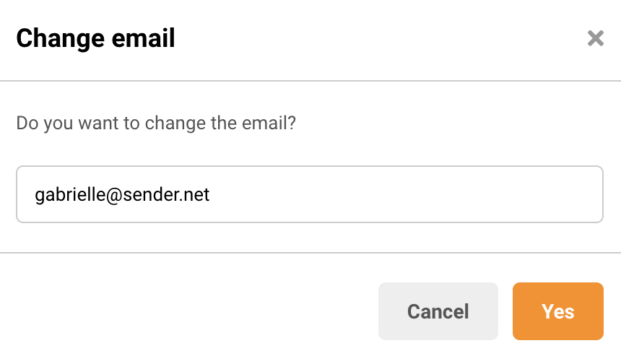Close the Change email dialog
Image resolution: width=621 pixels, height=364 pixels.
click(x=595, y=38)
